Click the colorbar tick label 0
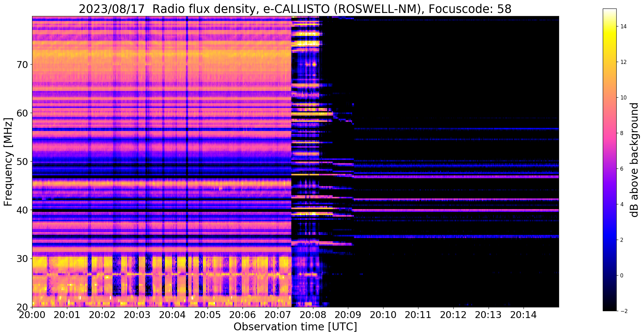This screenshot has height=336, width=644. click(x=621, y=276)
